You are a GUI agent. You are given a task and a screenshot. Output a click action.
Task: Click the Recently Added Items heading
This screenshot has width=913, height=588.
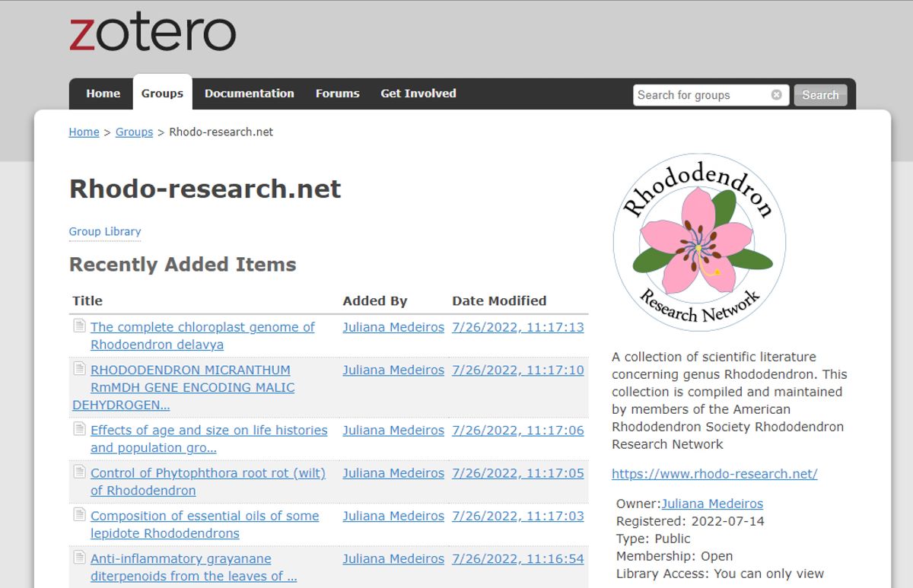tap(183, 264)
